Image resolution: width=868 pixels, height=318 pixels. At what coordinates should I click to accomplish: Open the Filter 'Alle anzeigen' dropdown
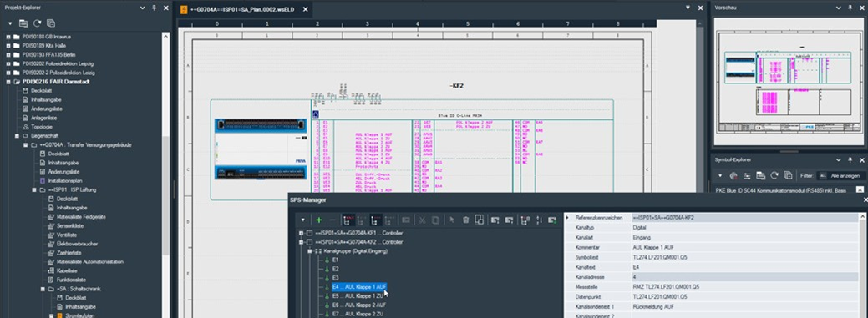click(x=841, y=176)
